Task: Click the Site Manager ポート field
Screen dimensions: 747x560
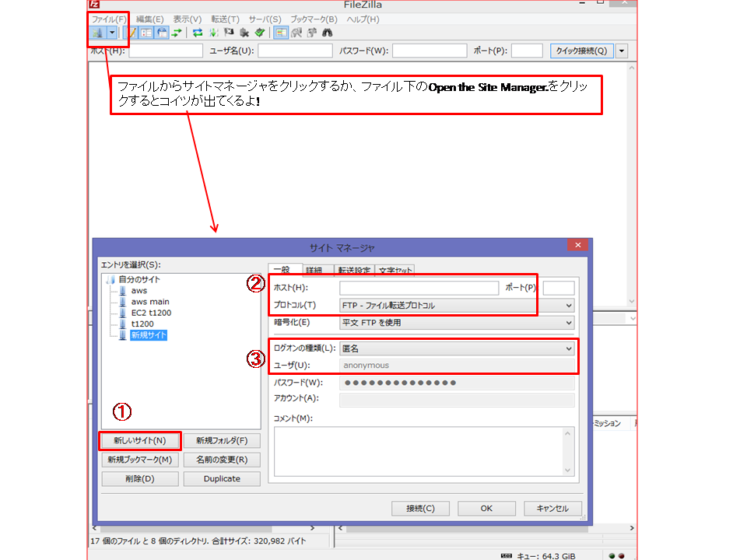Action: [559, 288]
